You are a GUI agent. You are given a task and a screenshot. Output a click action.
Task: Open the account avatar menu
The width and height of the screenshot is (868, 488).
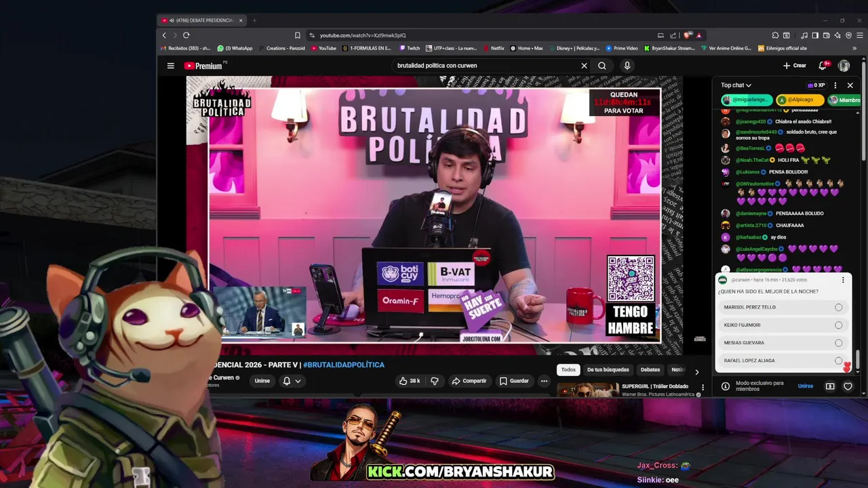tap(844, 66)
